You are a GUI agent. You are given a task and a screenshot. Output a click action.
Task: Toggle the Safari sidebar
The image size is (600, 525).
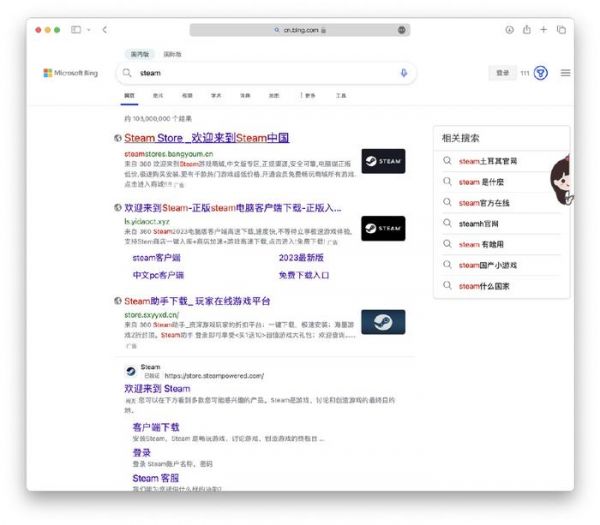coord(76,30)
